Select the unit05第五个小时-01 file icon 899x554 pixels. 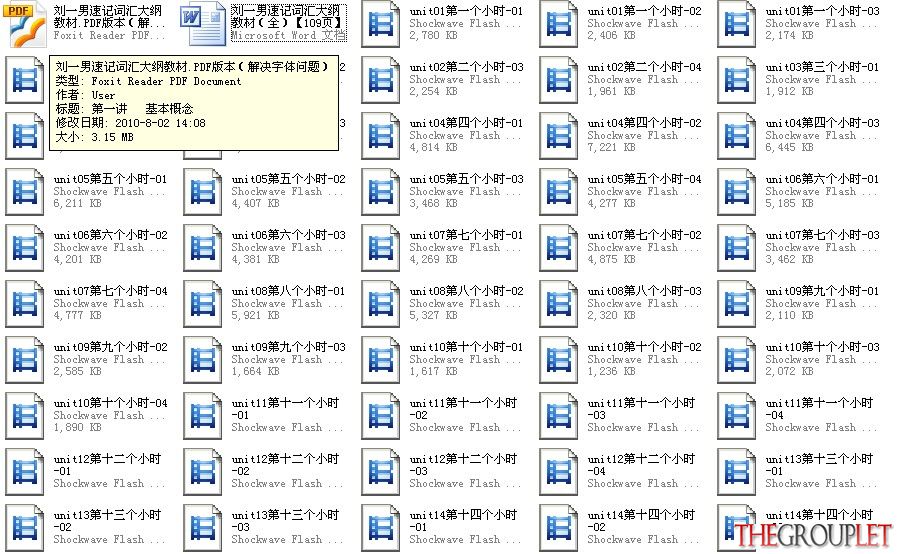pos(25,192)
